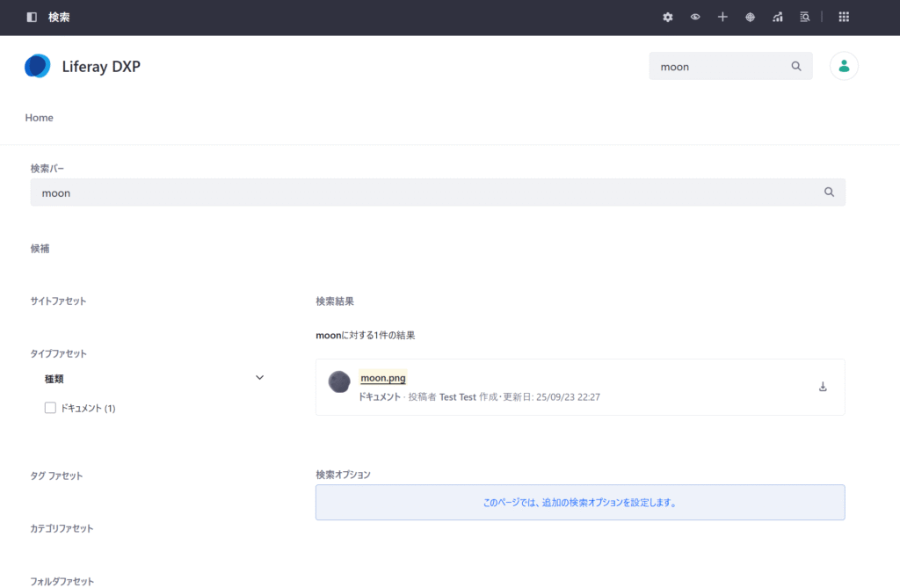Click the header search magnifier icon

click(x=796, y=66)
